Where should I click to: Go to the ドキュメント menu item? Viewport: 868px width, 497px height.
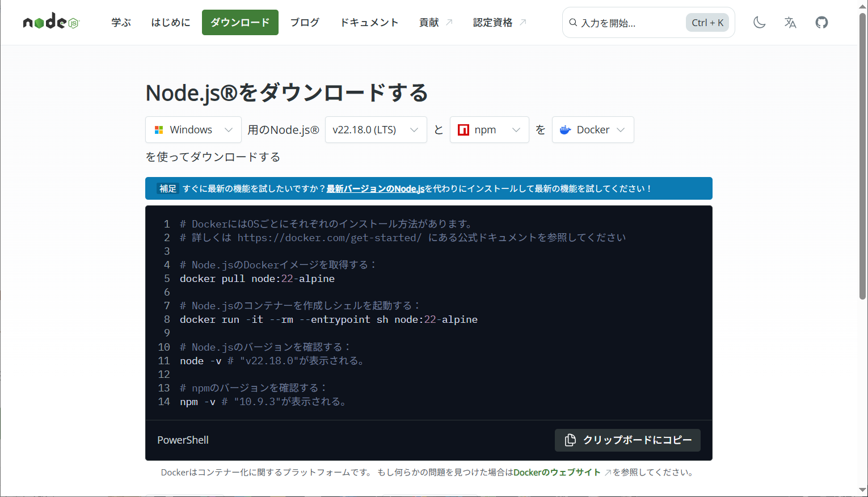point(369,23)
